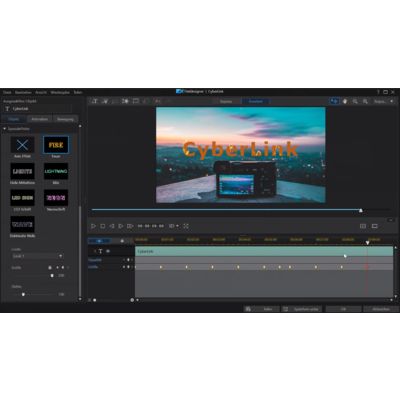The height and width of the screenshot is (400, 400).
Task: Switch to the Animation tab
Action: 40,119
